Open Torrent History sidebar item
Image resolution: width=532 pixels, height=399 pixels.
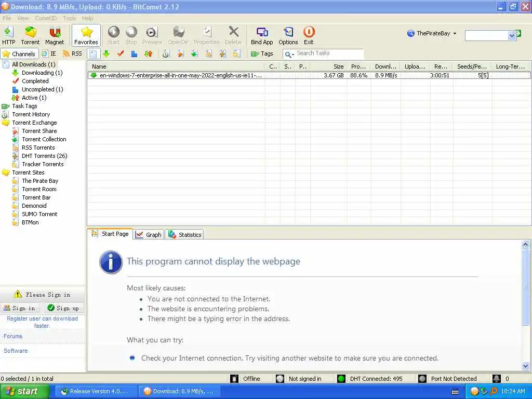(31, 114)
